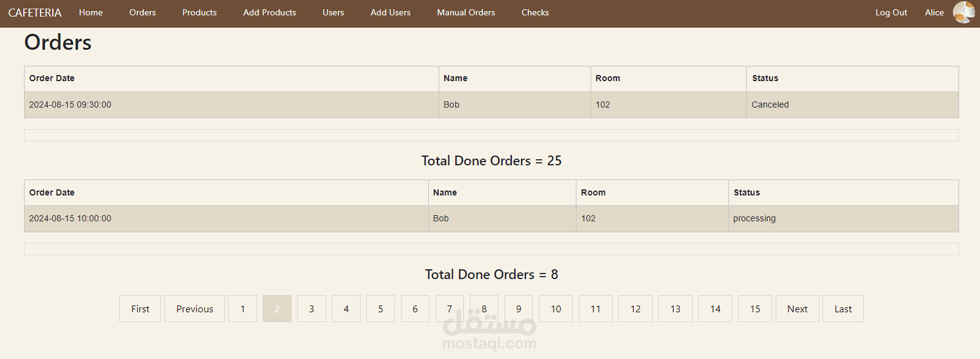Click the CAFETERIA brand logo
980x359 pixels.
click(35, 13)
